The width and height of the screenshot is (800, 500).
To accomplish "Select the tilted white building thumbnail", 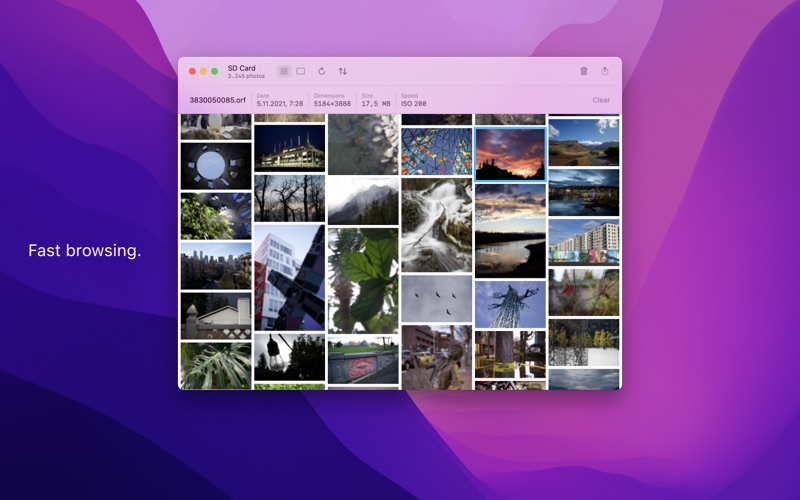I will point(289,278).
